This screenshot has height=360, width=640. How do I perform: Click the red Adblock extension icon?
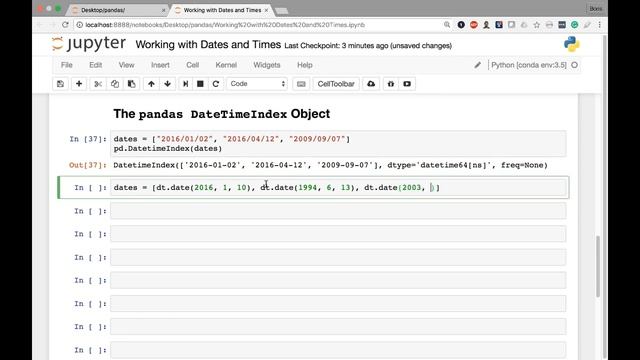(x=473, y=25)
